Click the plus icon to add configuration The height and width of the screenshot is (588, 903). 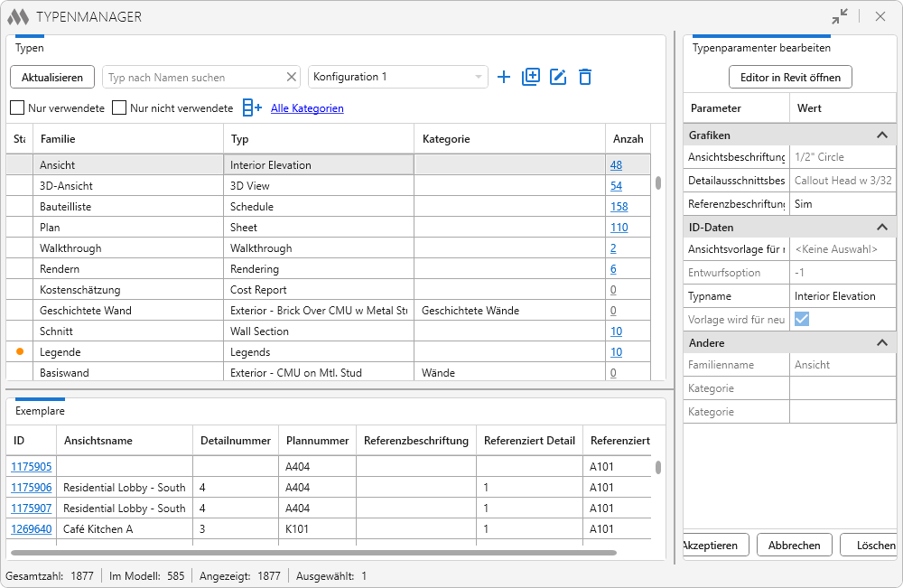(x=504, y=78)
